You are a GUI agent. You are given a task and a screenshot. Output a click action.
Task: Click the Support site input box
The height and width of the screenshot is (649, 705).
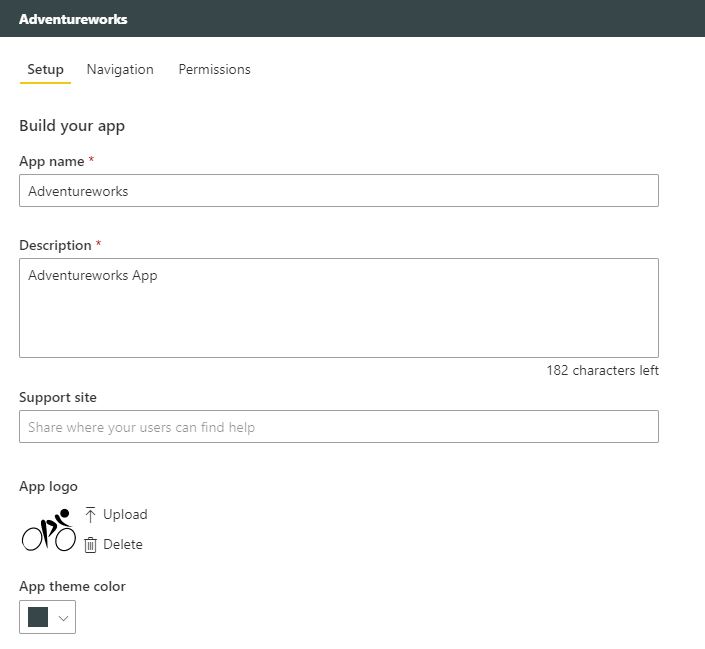coord(338,427)
